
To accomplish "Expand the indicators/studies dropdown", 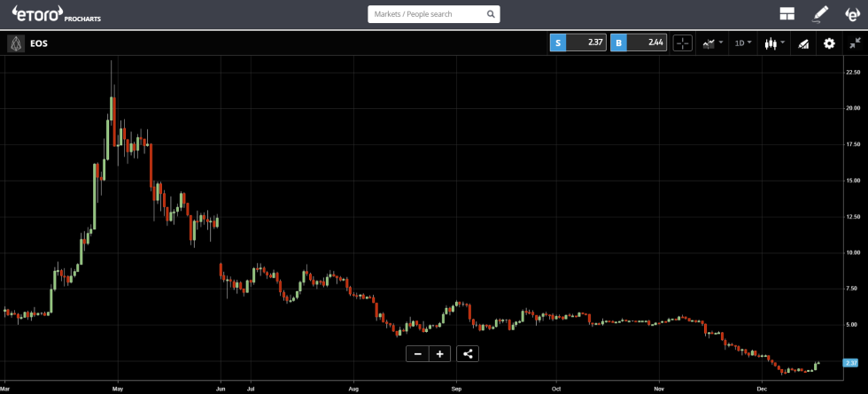I will pyautogui.click(x=712, y=43).
